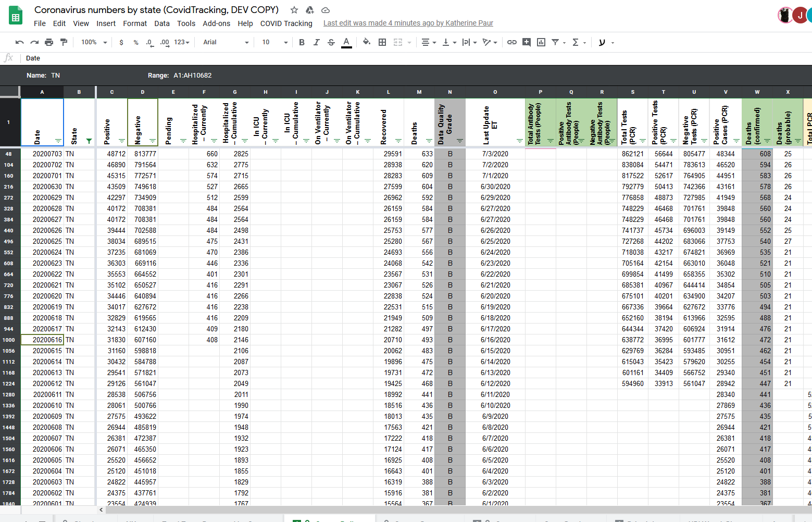Click the Redo icon
Screen dimensions: 812x522
pyautogui.click(x=34, y=42)
